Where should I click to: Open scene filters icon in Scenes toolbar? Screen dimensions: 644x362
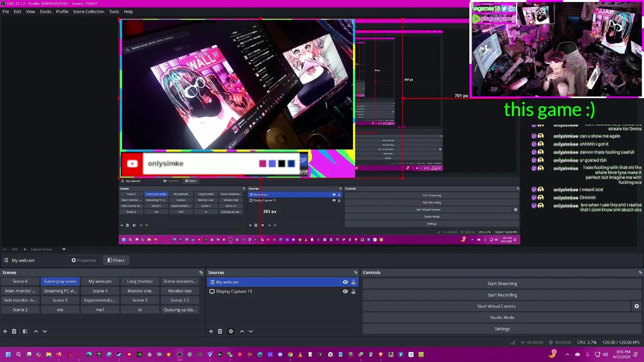pyautogui.click(x=25, y=331)
